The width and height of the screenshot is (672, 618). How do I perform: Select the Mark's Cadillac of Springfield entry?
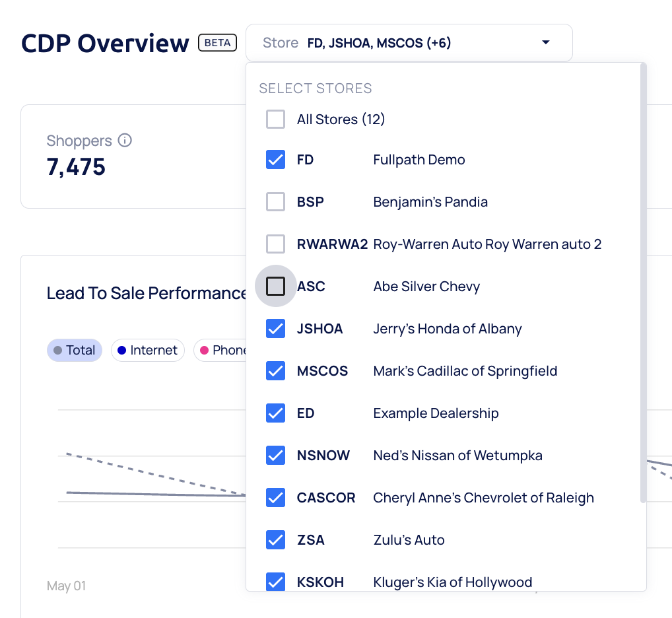click(465, 371)
